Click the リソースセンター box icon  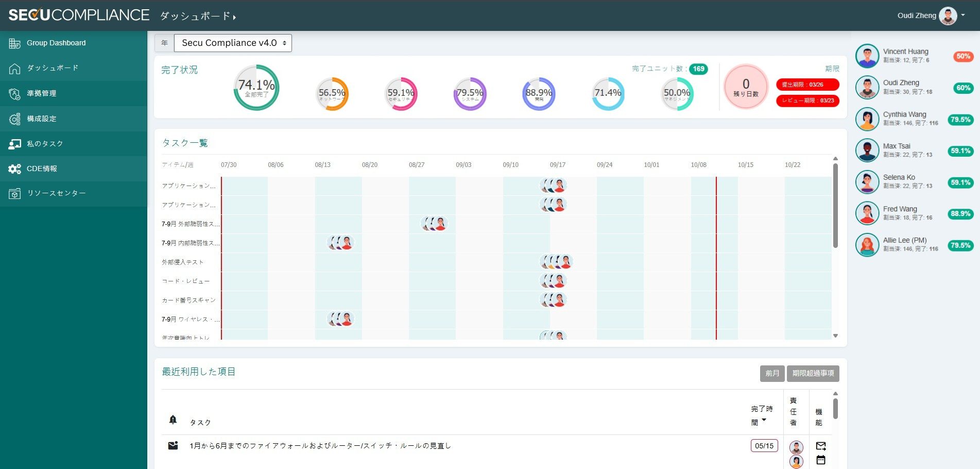[x=14, y=194]
